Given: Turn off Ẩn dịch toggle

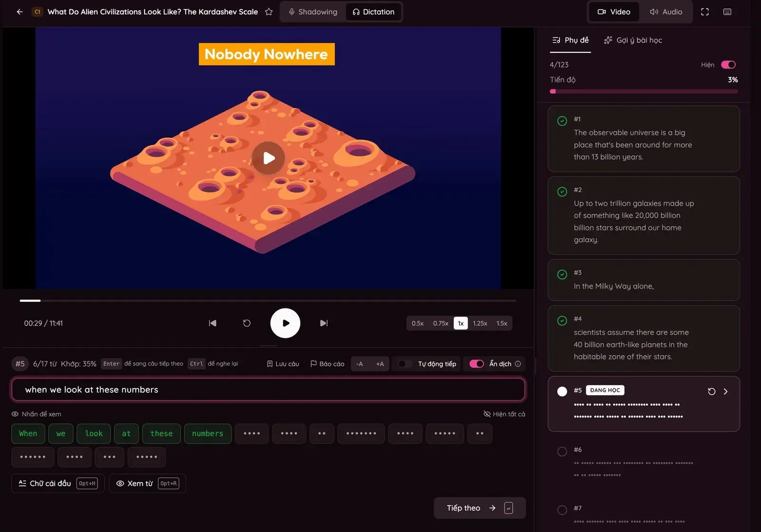Looking at the screenshot, I should tap(477, 364).
